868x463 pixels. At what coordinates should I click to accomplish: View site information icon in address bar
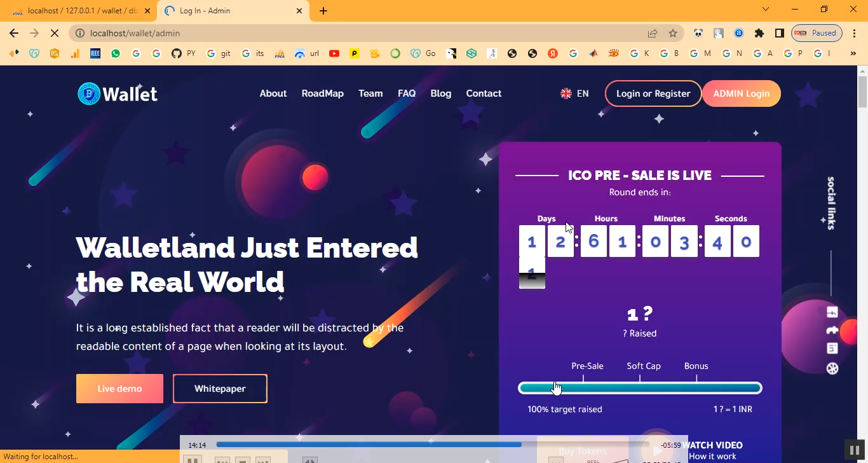click(80, 33)
